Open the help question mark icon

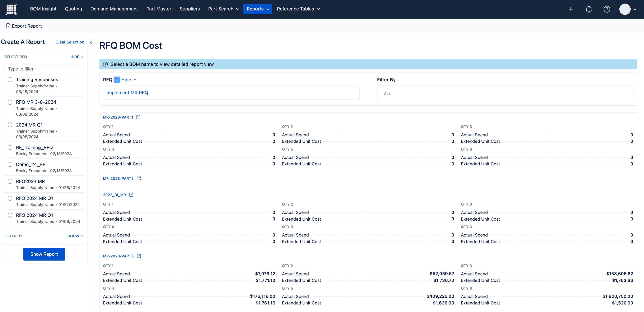point(607,9)
